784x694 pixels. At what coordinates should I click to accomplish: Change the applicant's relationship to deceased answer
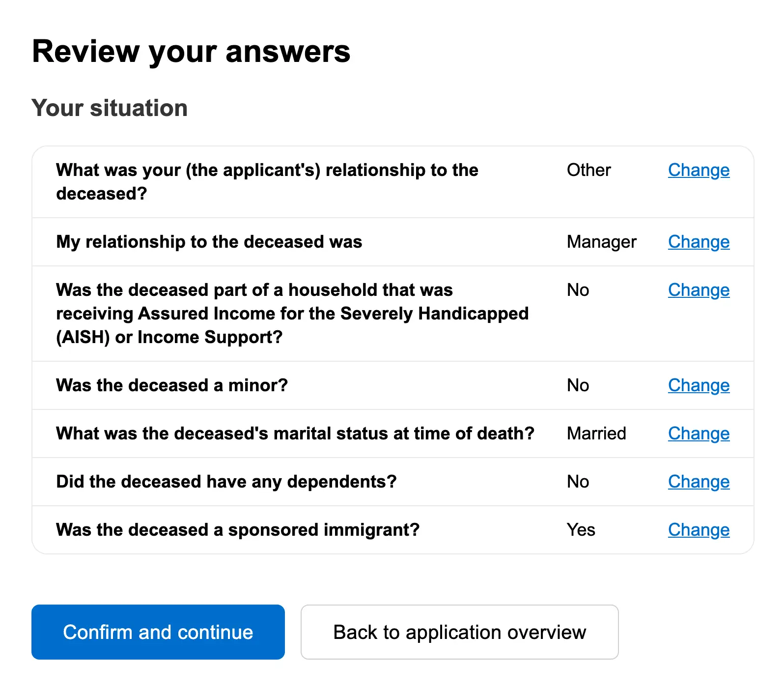point(698,170)
